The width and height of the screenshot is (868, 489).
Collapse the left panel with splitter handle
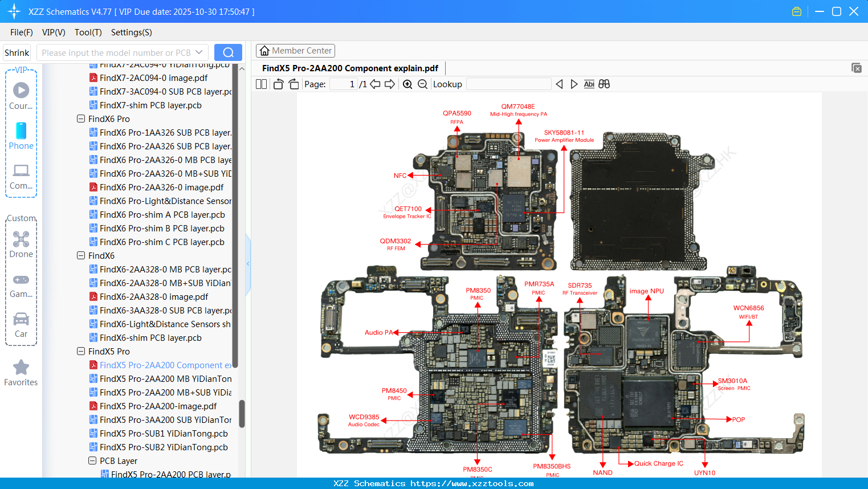[x=248, y=264]
